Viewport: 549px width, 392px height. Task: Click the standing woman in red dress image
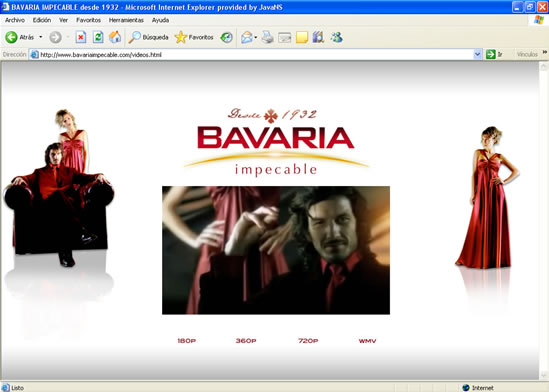[x=488, y=198]
